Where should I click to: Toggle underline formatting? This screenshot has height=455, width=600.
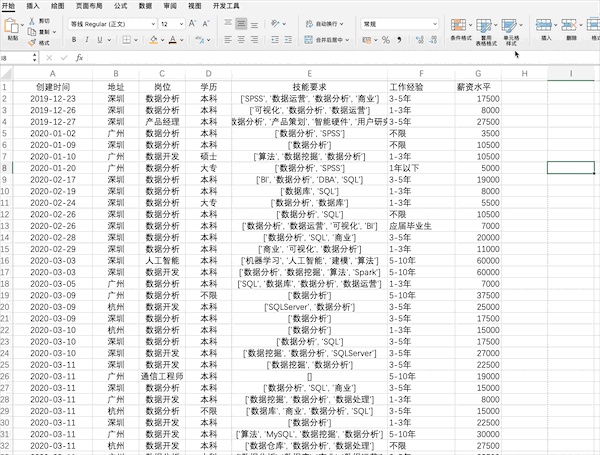(100, 40)
